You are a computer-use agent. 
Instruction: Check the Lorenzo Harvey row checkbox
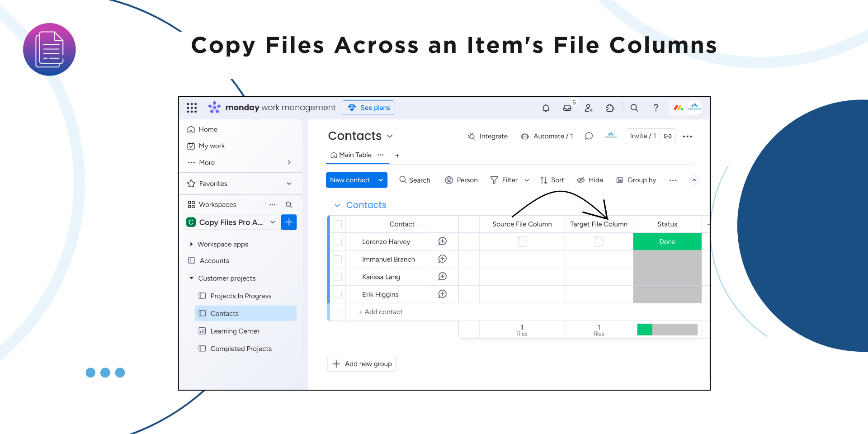[338, 242]
